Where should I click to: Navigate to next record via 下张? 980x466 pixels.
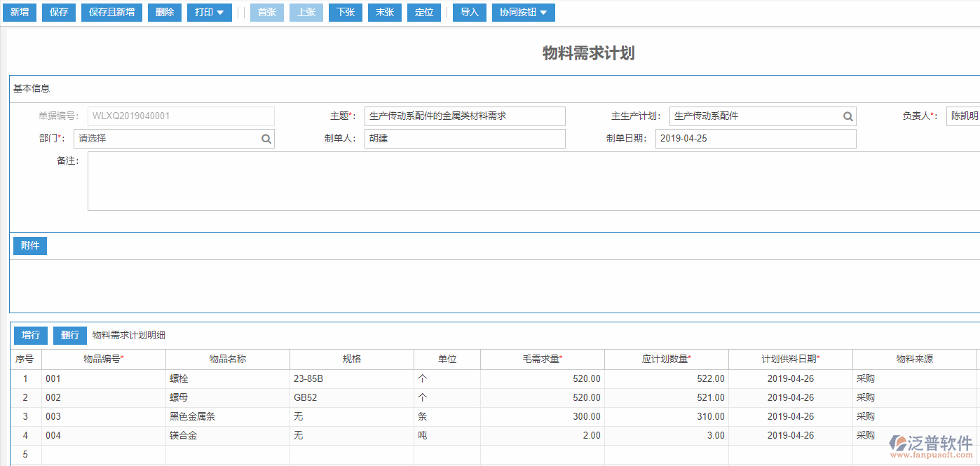pos(345,12)
